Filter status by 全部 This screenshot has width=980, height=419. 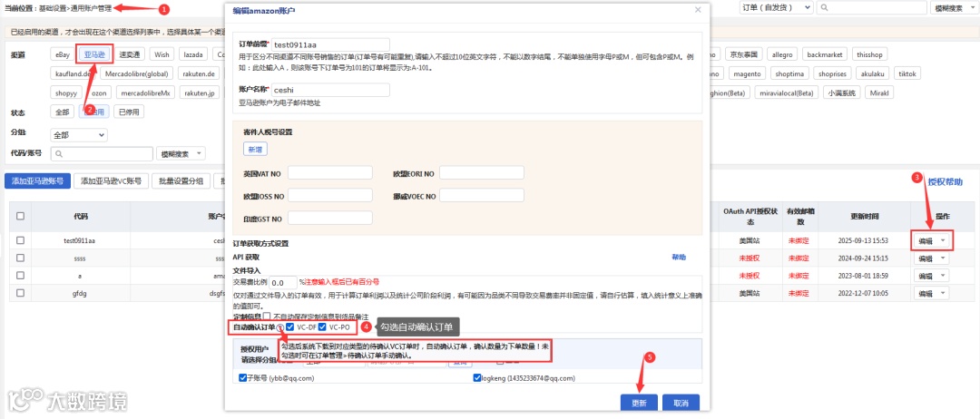click(x=63, y=112)
